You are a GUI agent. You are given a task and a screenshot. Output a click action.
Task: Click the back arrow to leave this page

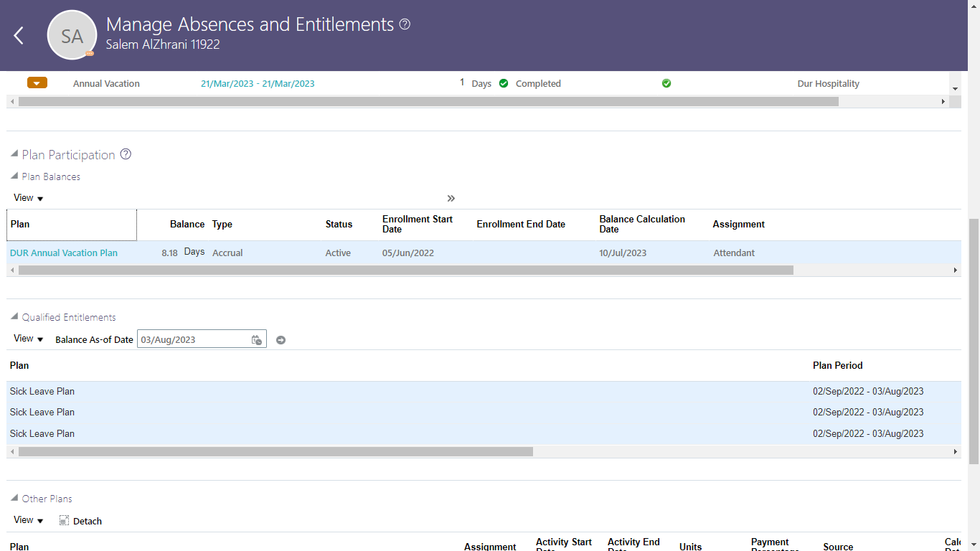[18, 35]
